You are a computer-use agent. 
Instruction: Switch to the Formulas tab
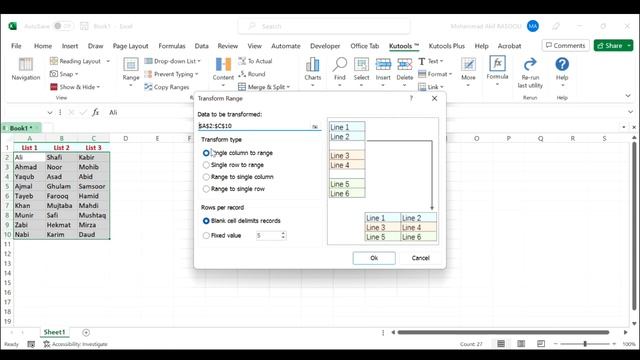tap(172, 46)
